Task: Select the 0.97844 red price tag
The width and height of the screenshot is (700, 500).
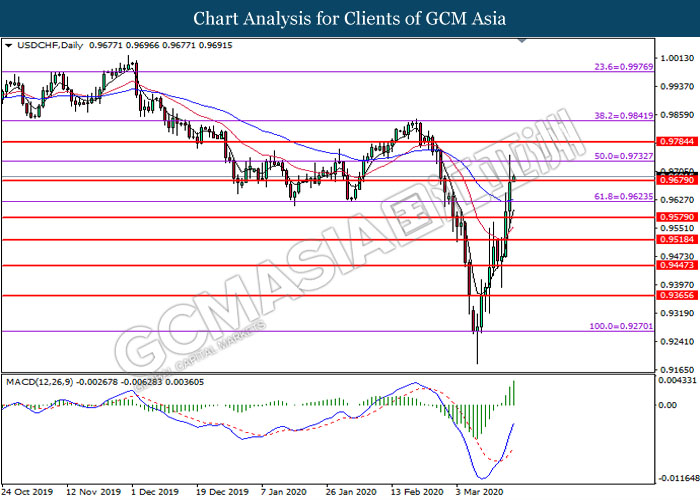Action: click(x=677, y=142)
